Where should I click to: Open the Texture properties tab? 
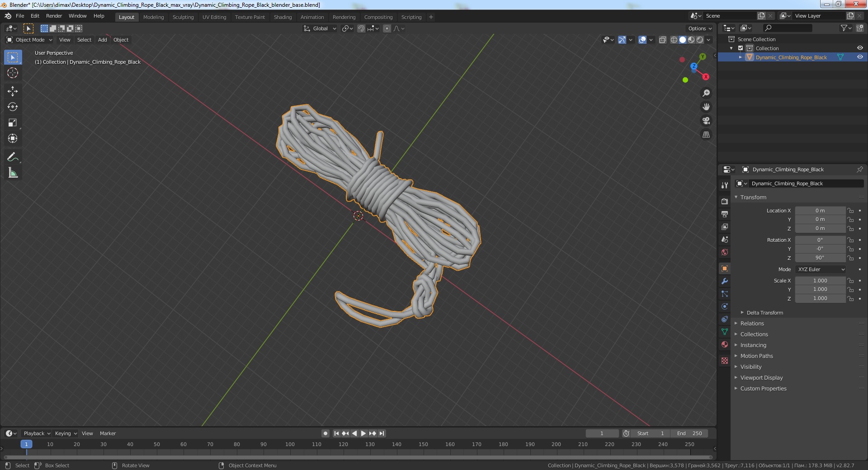coord(725,361)
